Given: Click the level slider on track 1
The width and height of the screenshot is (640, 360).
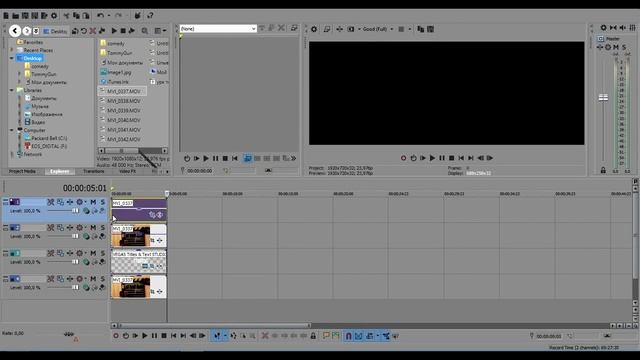Looking at the screenshot, I should pos(75,211).
